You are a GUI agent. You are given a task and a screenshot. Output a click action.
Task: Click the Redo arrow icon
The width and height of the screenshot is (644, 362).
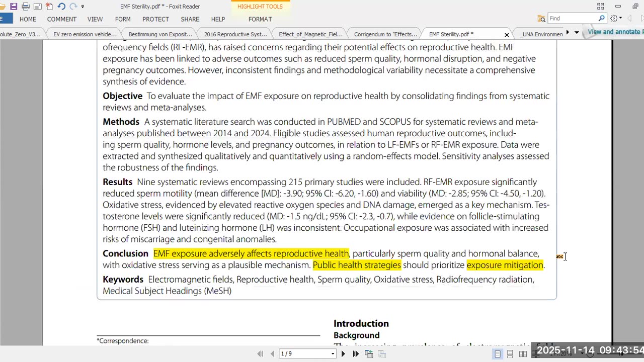tap(73, 7)
